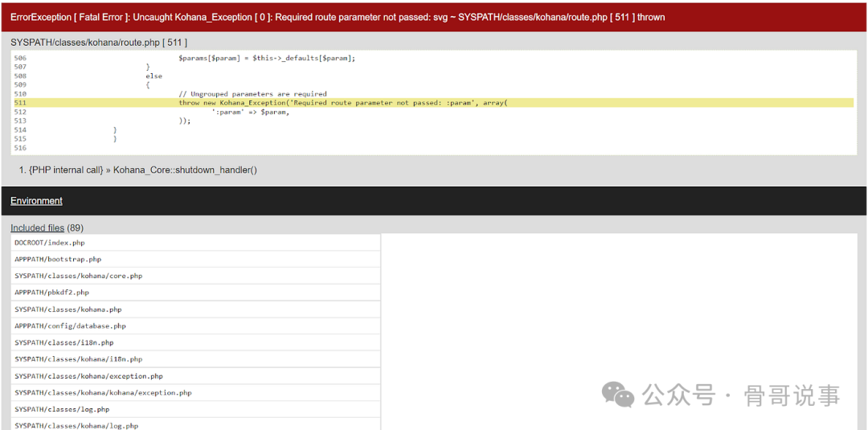Toggle the Environment section link
This screenshot has width=868, height=430.
pyautogui.click(x=36, y=201)
